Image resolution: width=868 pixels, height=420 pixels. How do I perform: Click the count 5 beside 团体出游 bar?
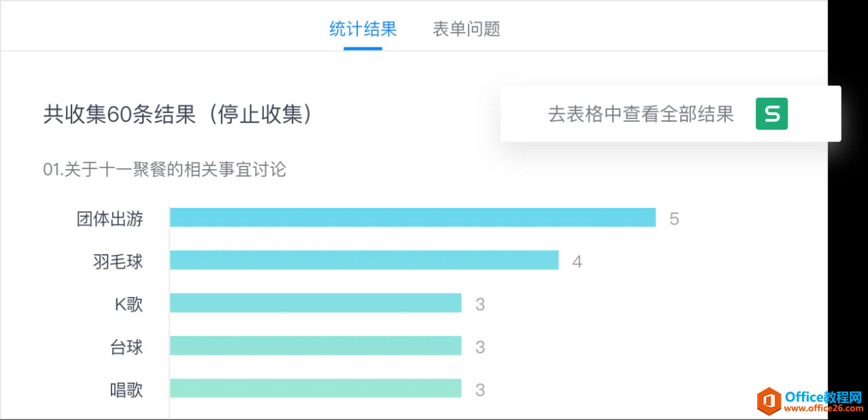[x=673, y=219]
